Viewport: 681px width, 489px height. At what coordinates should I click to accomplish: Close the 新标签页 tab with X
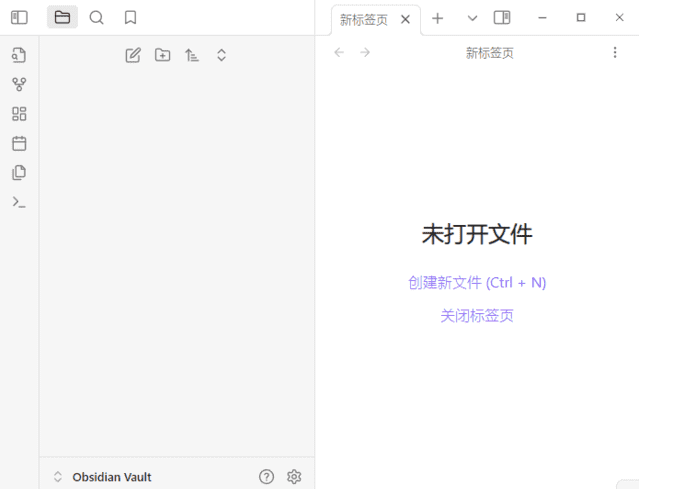pos(405,20)
